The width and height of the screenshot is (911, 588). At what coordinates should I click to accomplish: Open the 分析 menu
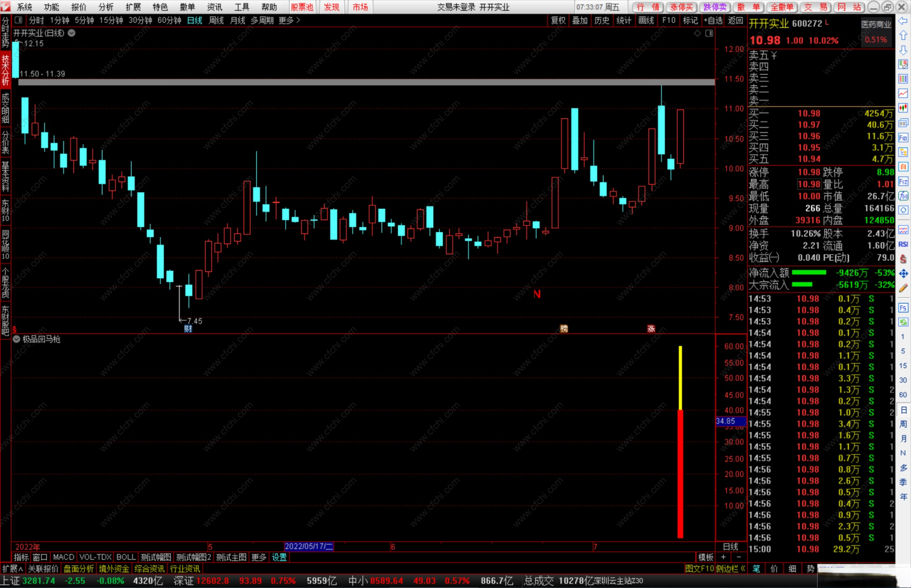tap(105, 7)
